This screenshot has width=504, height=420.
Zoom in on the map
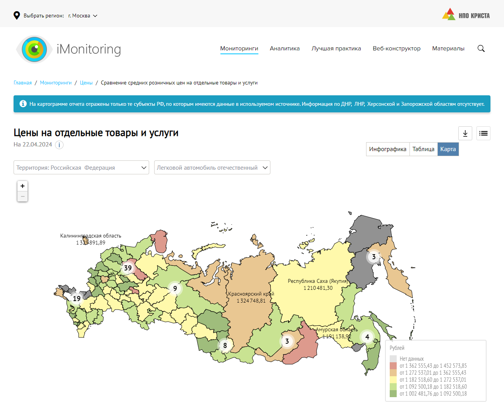(22, 186)
